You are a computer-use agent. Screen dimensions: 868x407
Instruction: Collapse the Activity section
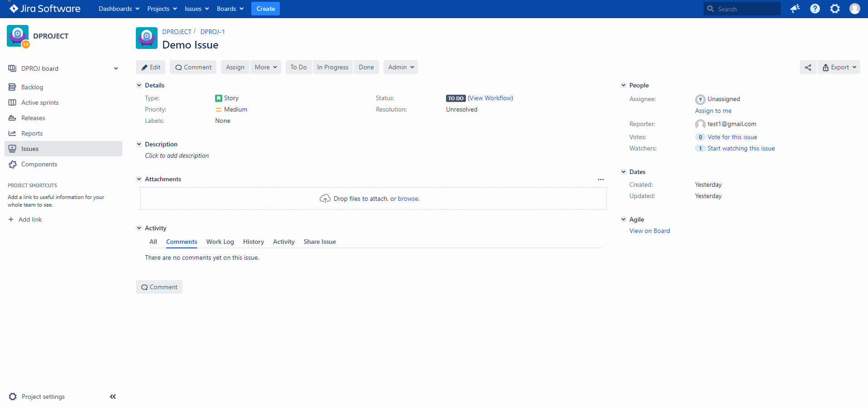139,228
